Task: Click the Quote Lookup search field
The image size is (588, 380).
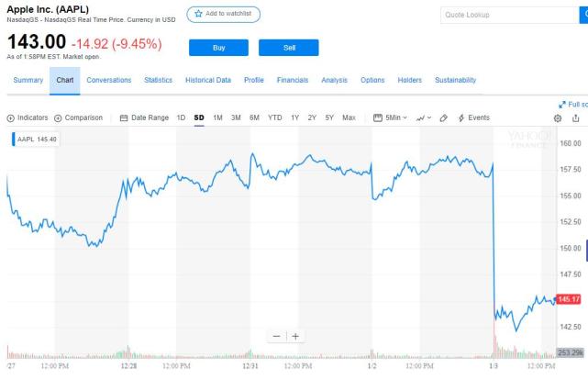Action: (x=510, y=15)
